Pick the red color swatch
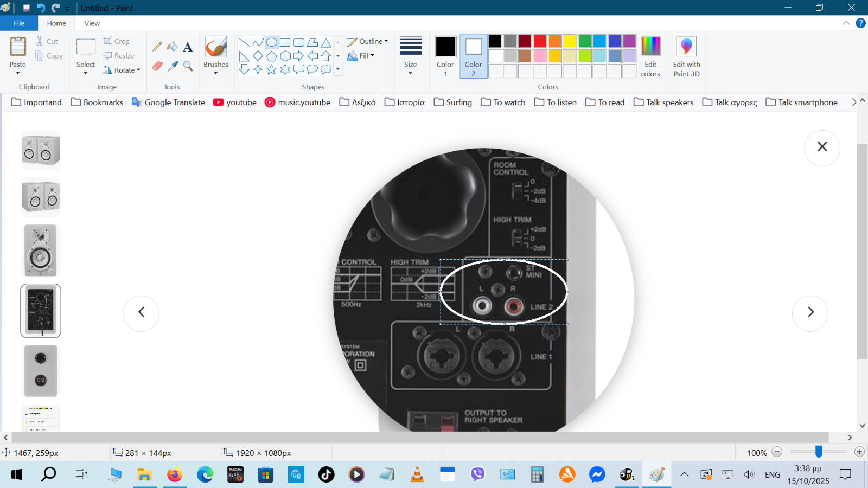This screenshot has width=868, height=488. tap(540, 42)
